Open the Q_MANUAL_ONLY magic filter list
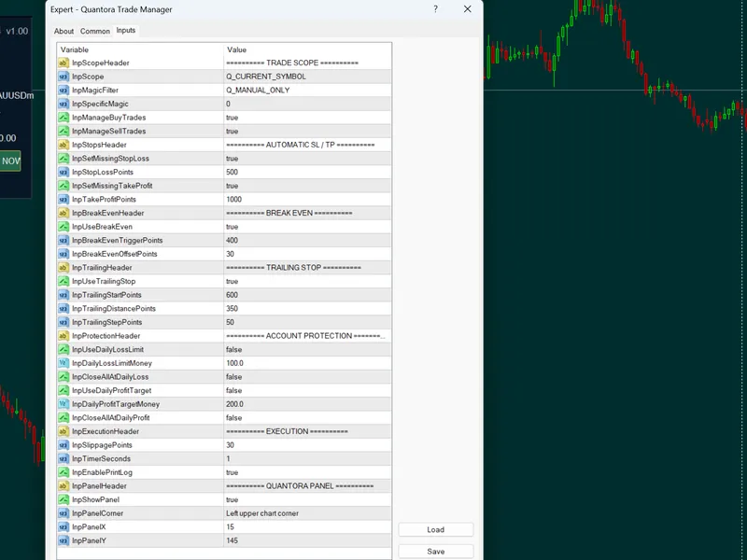The height and width of the screenshot is (560, 747). 308,90
